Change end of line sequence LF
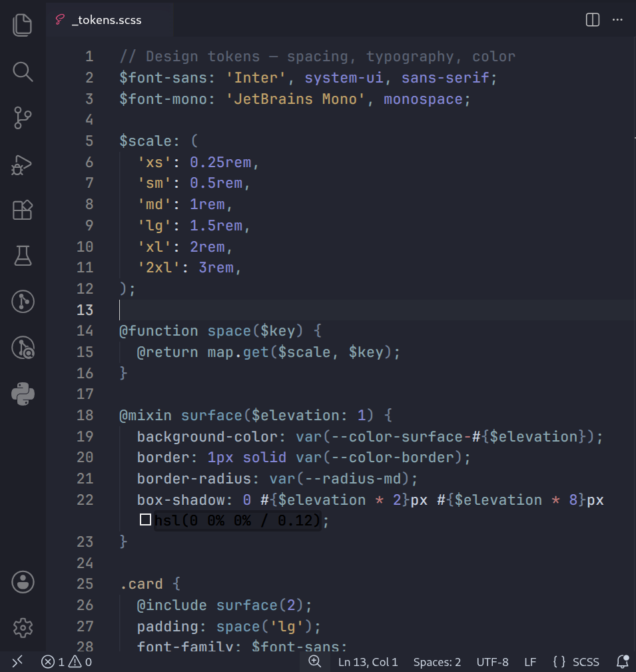This screenshot has height=672, width=636. [x=530, y=662]
